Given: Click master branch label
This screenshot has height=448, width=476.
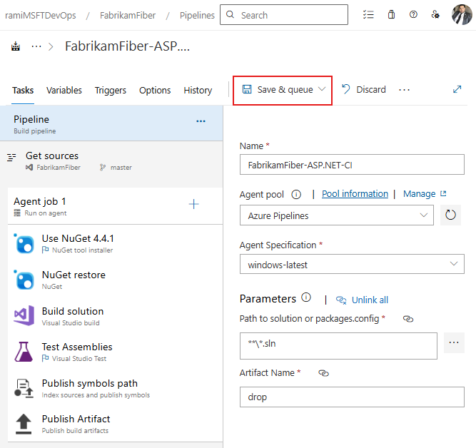Looking at the screenshot, I should tap(121, 168).
